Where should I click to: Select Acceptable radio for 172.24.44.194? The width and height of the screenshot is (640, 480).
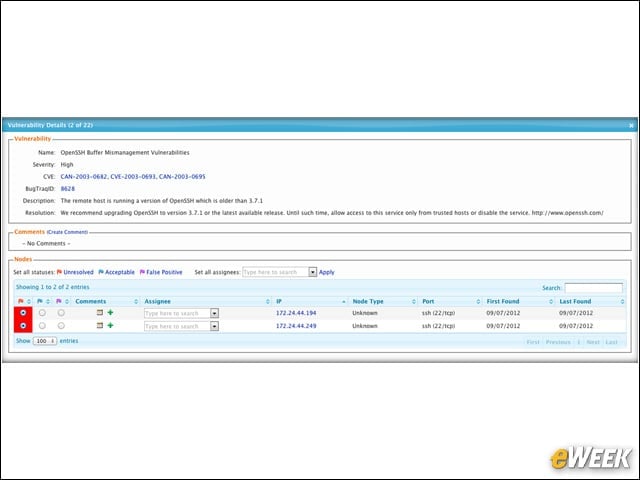(42, 313)
